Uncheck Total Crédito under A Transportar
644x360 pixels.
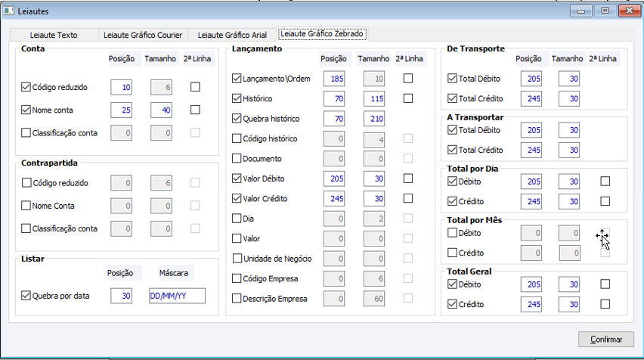453,150
